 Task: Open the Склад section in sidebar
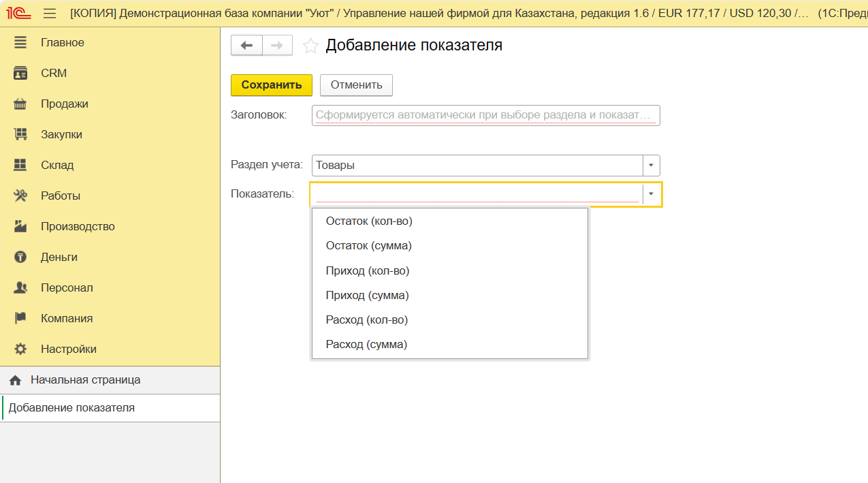pyautogui.click(x=57, y=166)
